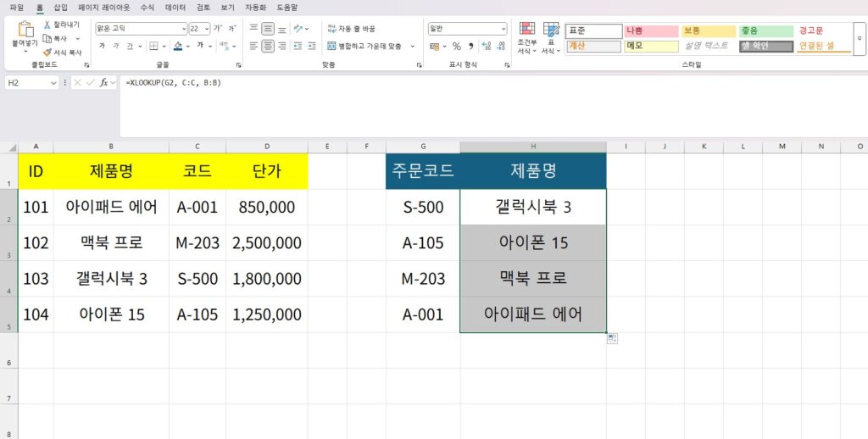Apply comma style number format

tap(471, 46)
